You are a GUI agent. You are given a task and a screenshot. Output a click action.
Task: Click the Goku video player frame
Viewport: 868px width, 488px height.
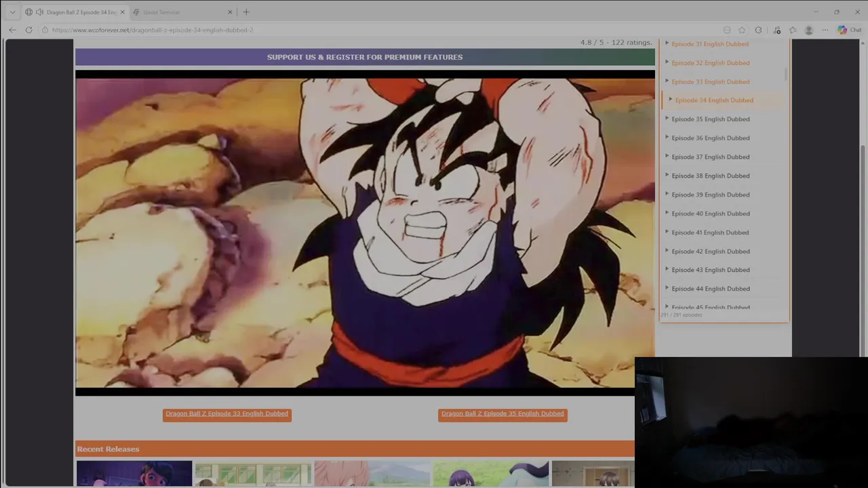(365, 232)
